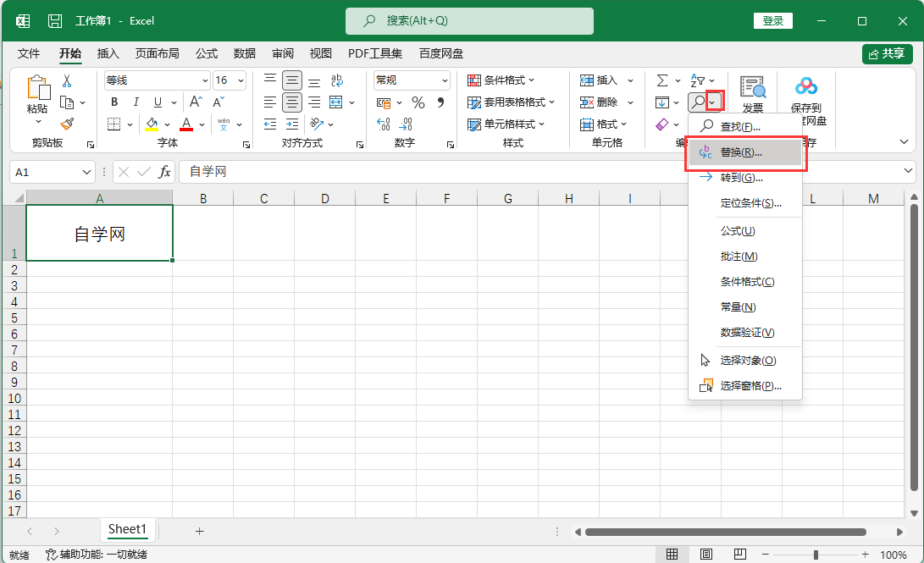Select the Format Painter brush
The width and height of the screenshot is (924, 563).
point(67,124)
